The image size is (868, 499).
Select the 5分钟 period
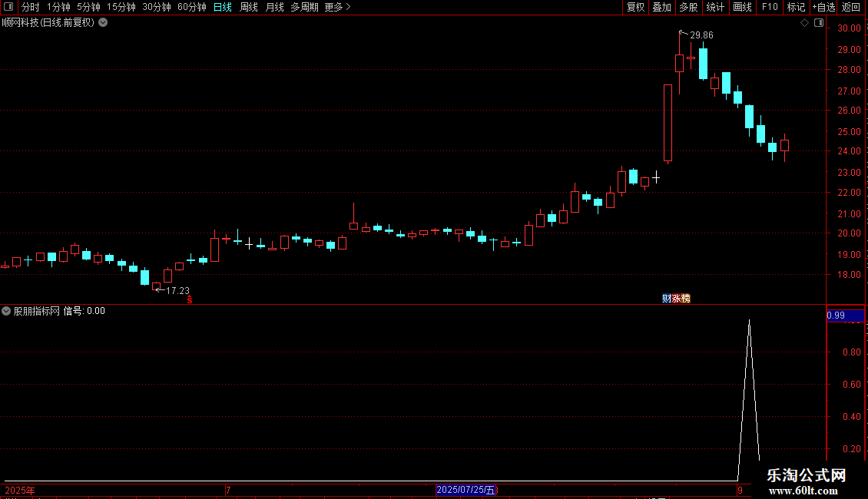click(88, 7)
